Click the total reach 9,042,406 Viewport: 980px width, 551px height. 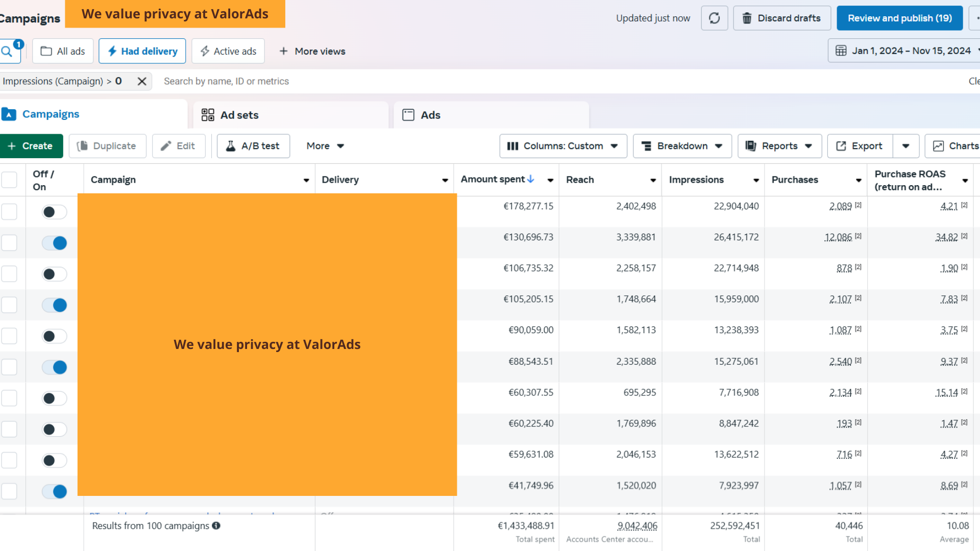(x=638, y=525)
